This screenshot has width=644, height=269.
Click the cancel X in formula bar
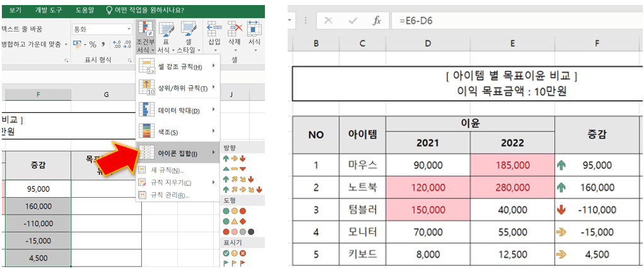[x=328, y=21]
